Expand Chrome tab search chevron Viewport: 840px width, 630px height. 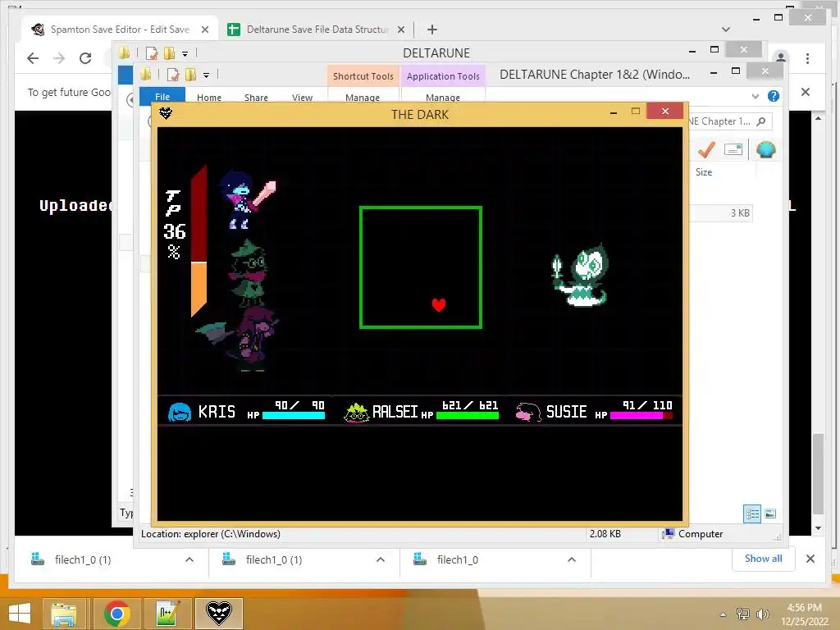(726, 30)
